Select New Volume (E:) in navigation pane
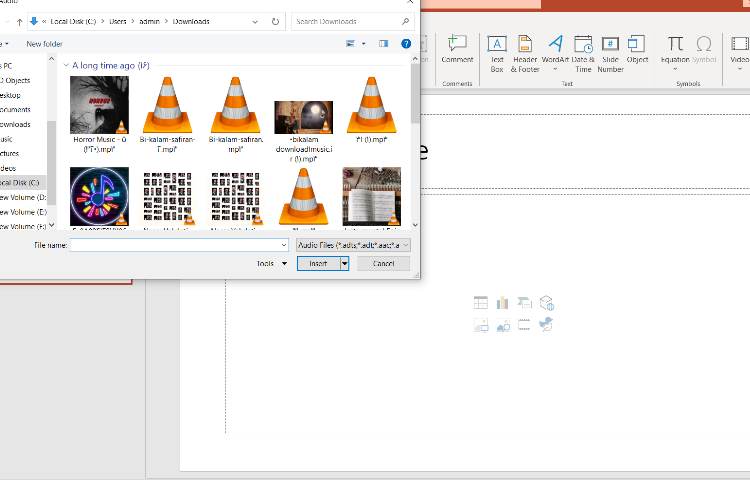The height and width of the screenshot is (480, 750). coord(23,212)
